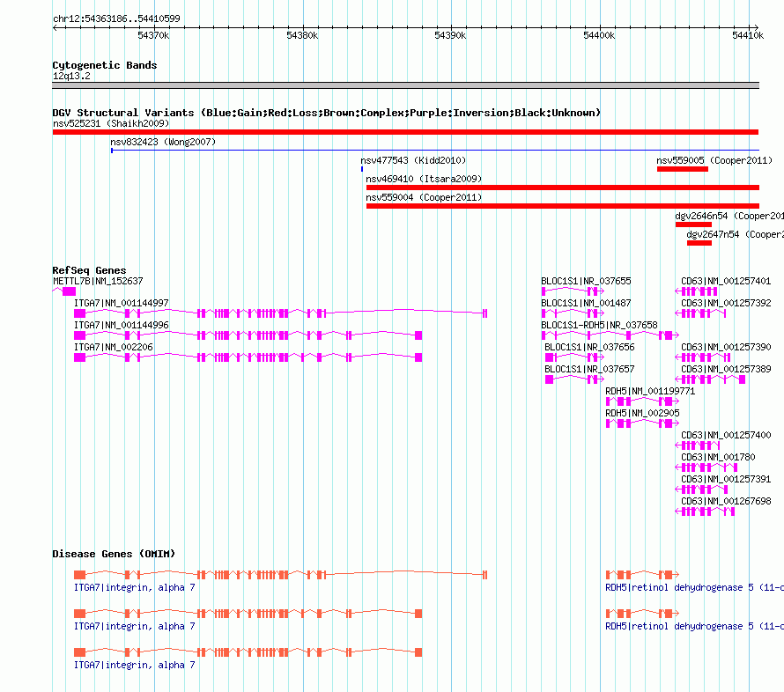Open CD63 NM_001257390 gene glyph
Viewport: 784px width, 692px height.
tap(703, 357)
